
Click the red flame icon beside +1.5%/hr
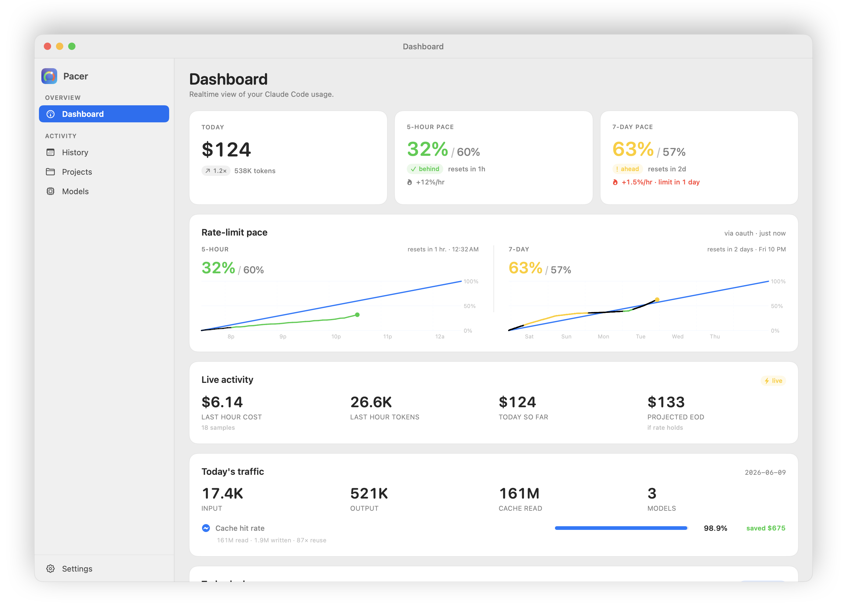615,182
